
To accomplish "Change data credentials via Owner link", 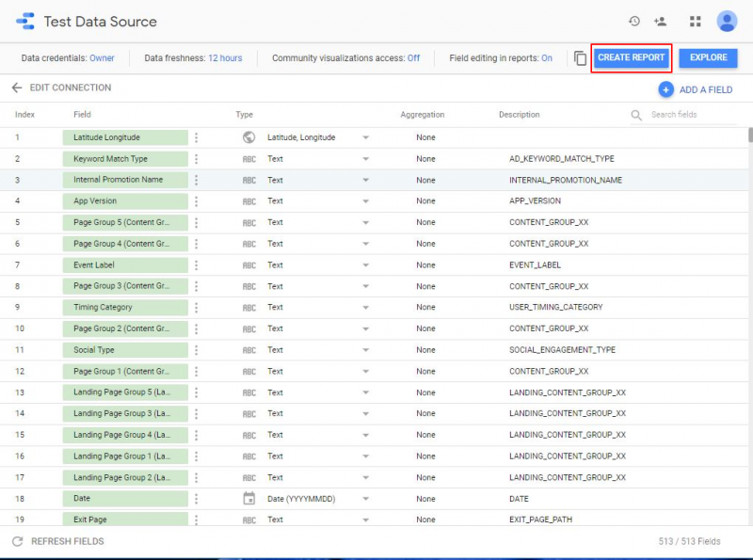I will coord(102,58).
